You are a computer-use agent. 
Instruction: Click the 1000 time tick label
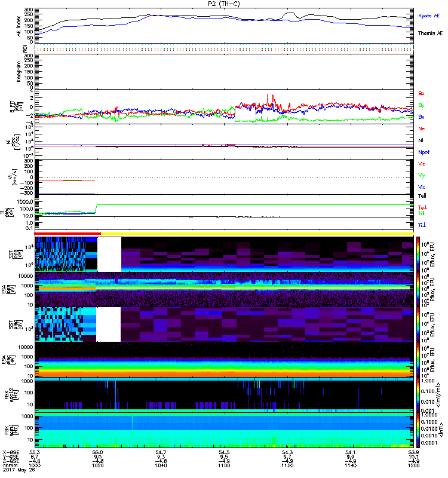click(x=35, y=465)
